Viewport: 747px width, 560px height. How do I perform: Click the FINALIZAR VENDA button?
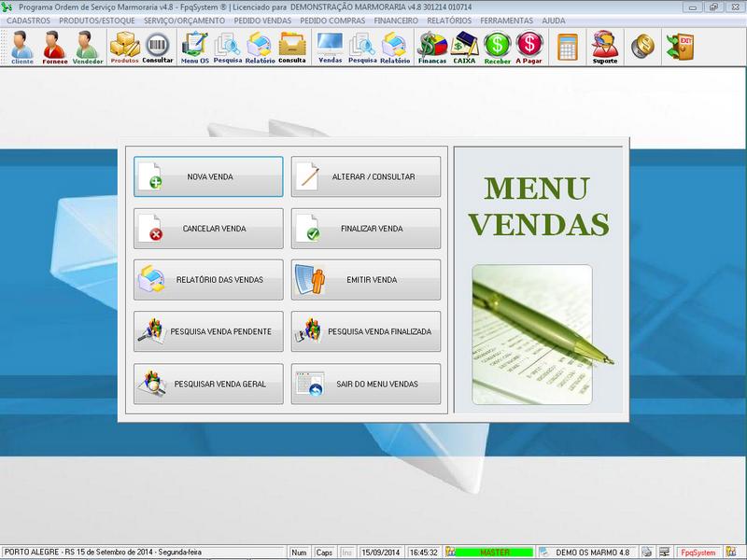pos(366,229)
